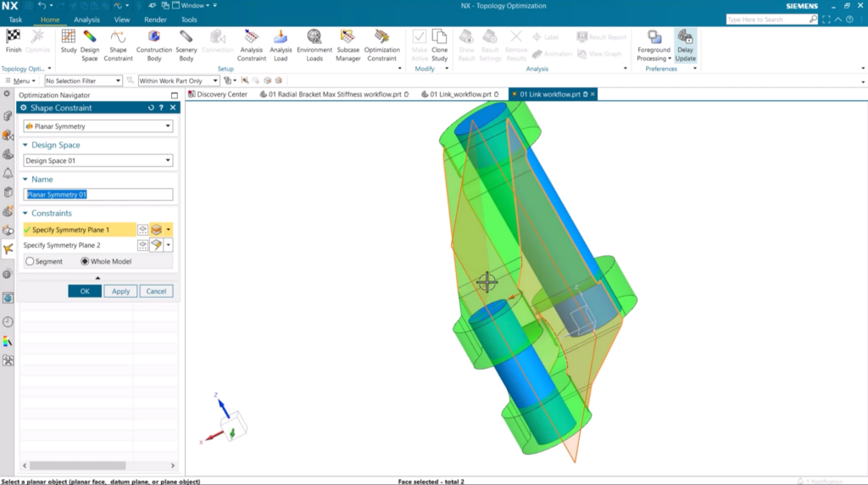This screenshot has width=868, height=485.
Task: Open the Design Space tool
Action: pos(90,42)
